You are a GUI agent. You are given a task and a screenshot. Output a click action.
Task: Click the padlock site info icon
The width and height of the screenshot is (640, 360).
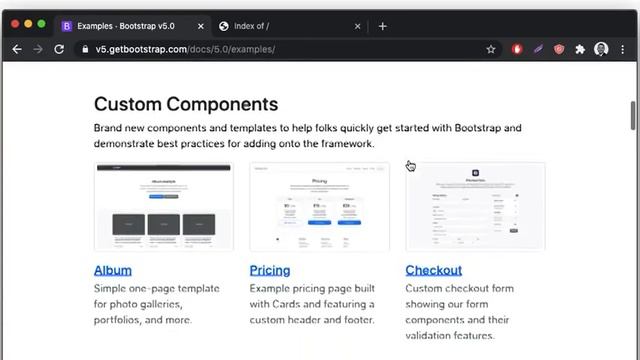[85, 49]
